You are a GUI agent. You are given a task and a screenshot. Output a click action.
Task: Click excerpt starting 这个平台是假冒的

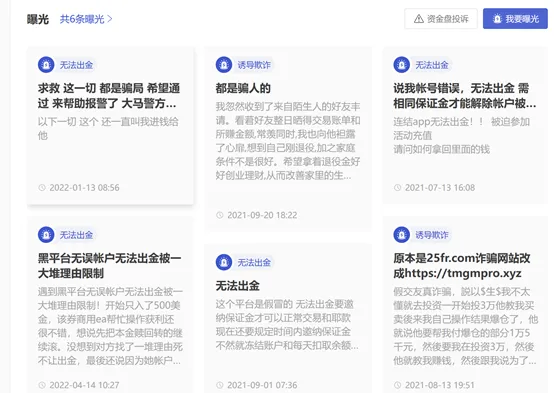click(x=287, y=325)
